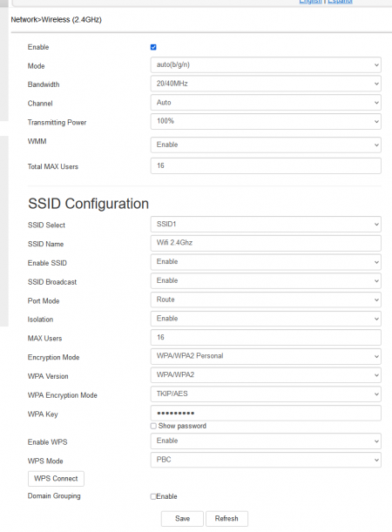
Task: Save the wireless settings
Action: pos(182,519)
